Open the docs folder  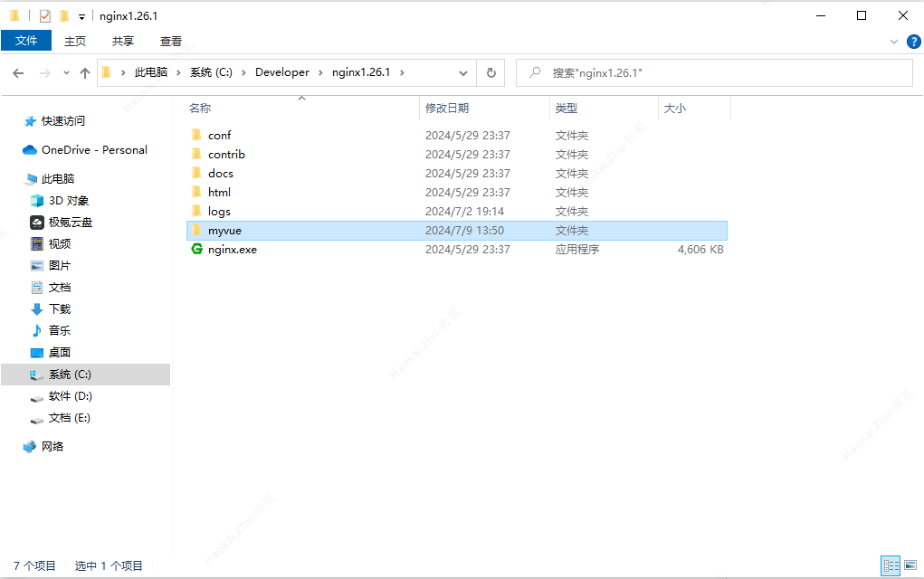click(x=221, y=173)
